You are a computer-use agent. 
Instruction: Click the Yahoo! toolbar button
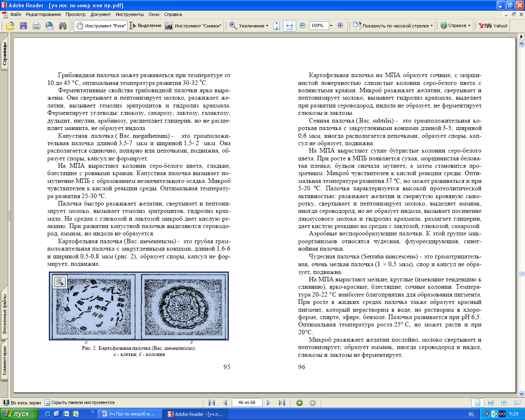click(493, 26)
